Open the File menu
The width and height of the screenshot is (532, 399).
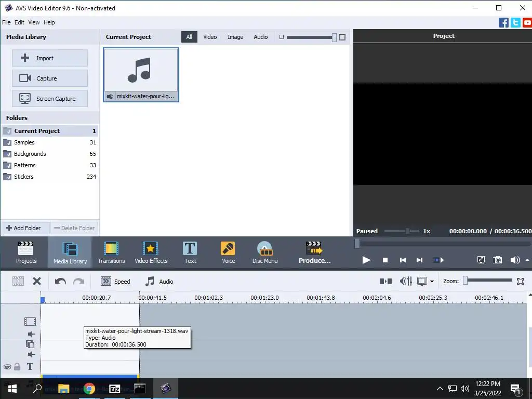click(6, 22)
